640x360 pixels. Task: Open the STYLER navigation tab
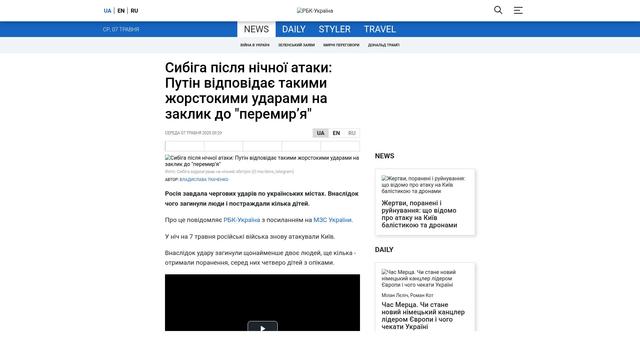(335, 29)
